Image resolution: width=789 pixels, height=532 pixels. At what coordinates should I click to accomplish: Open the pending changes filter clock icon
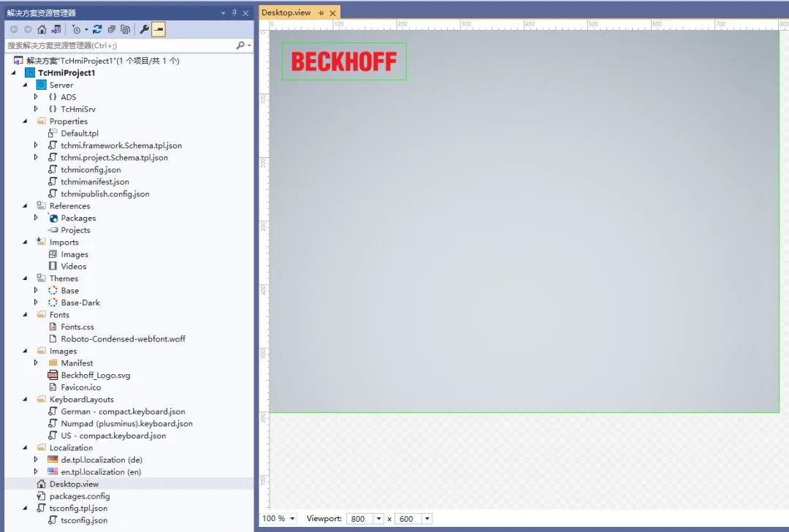point(76,29)
